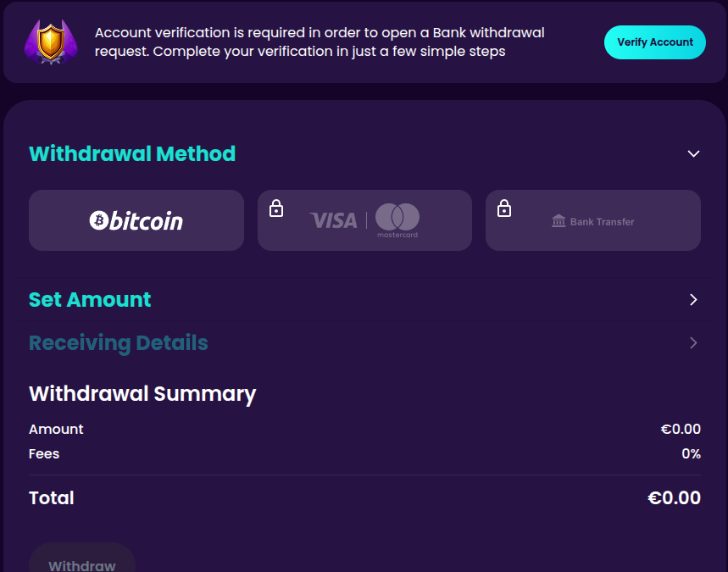Click the Bitcoin coin symbol
This screenshot has width=728, height=572.
point(99,221)
